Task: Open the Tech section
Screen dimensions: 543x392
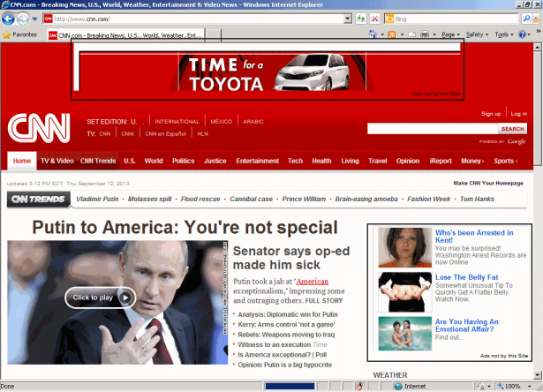Action: [295, 161]
